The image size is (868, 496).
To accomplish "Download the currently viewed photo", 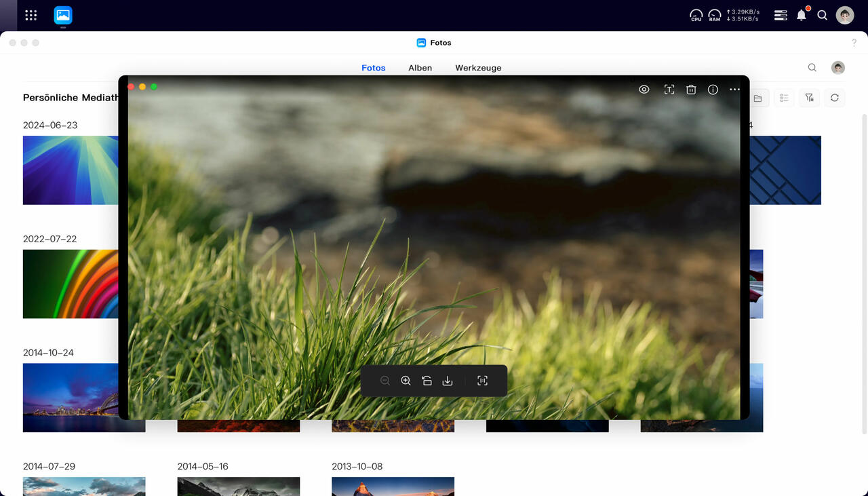I will click(448, 381).
